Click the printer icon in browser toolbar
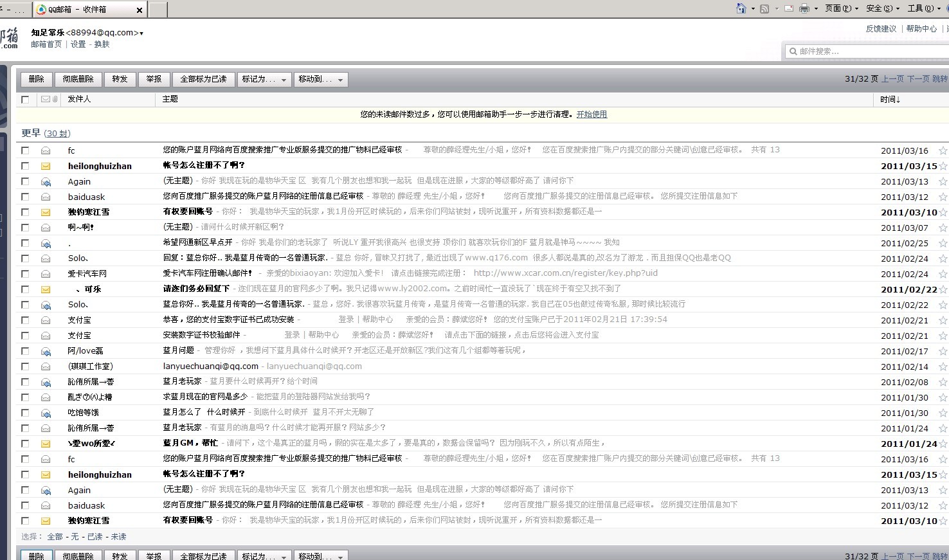 [x=804, y=8]
